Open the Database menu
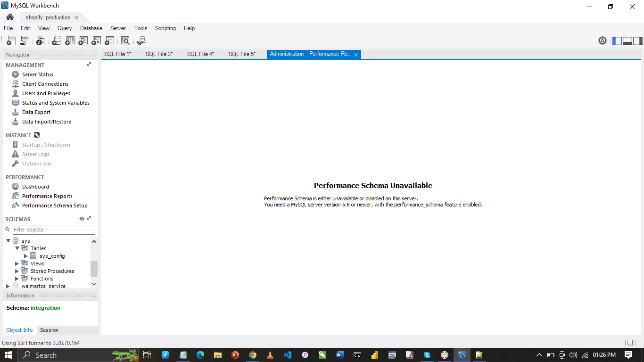Image resolution: width=644 pixels, height=362 pixels. pos(91,28)
